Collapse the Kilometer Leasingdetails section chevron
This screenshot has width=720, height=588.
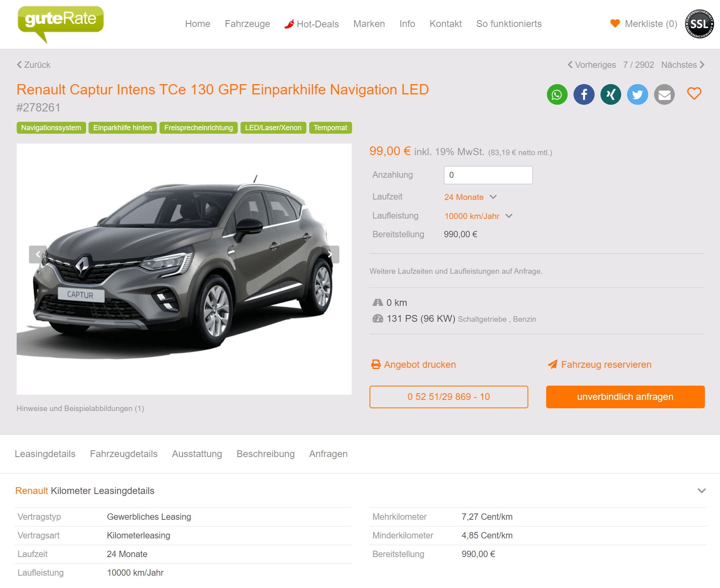[702, 491]
